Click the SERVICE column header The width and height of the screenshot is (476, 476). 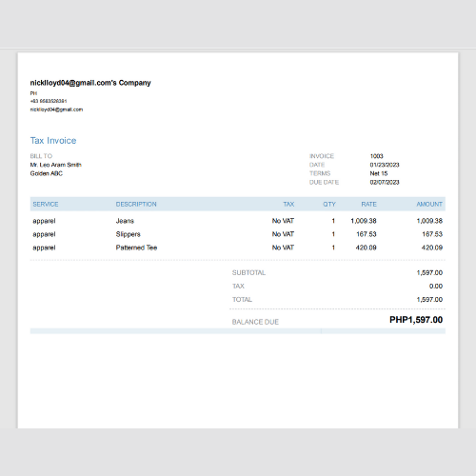click(x=46, y=204)
